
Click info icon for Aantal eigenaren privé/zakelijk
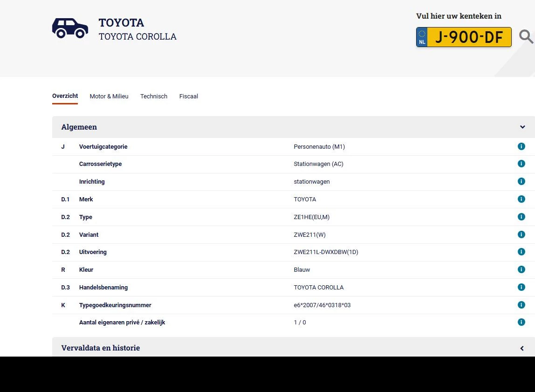pos(521,322)
